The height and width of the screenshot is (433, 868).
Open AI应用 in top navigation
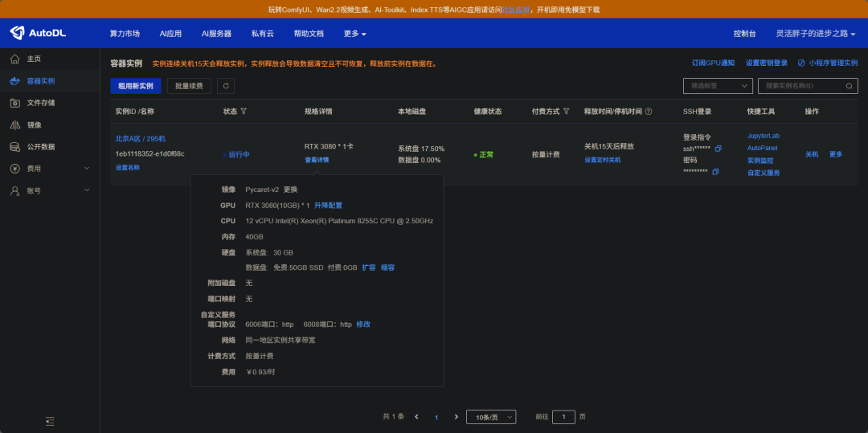click(170, 34)
